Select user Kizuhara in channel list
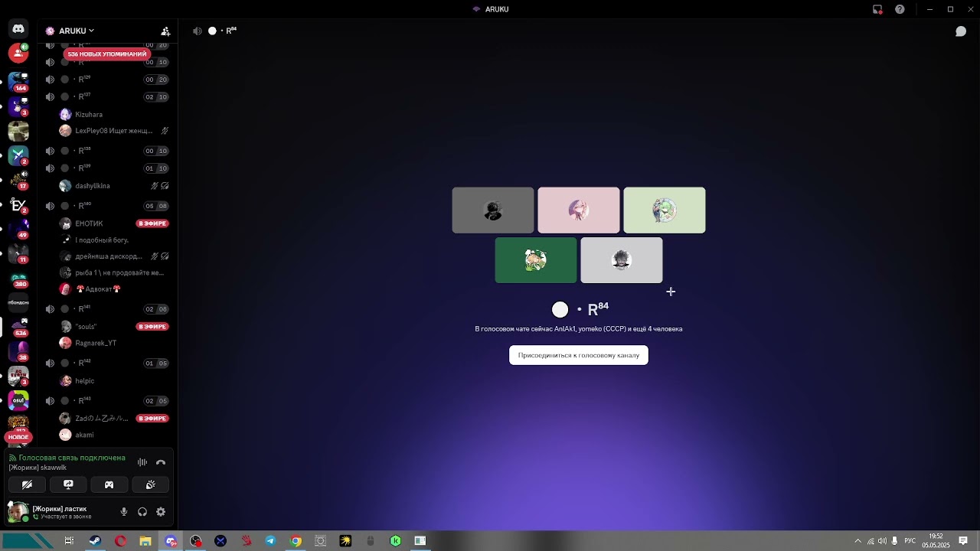The height and width of the screenshot is (551, 980). pyautogui.click(x=113, y=115)
